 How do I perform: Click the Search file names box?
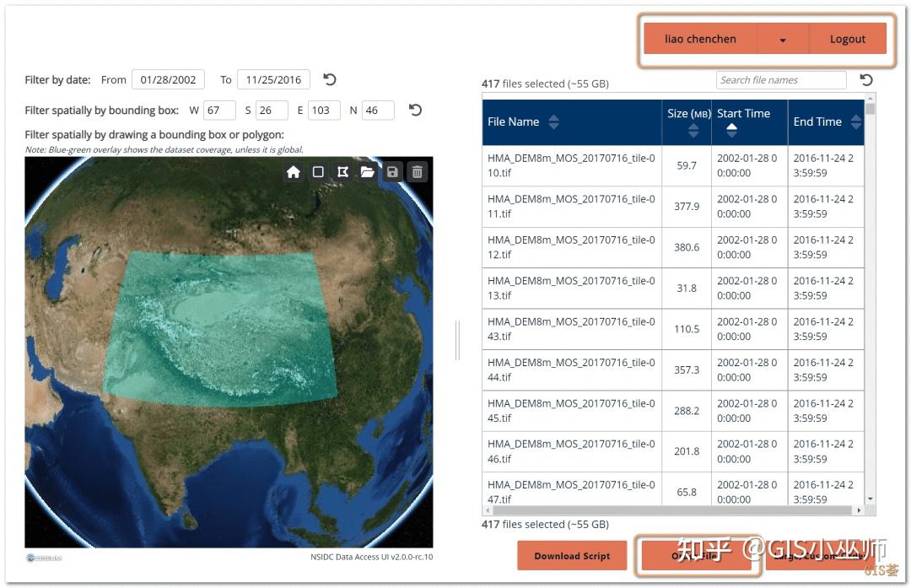781,80
